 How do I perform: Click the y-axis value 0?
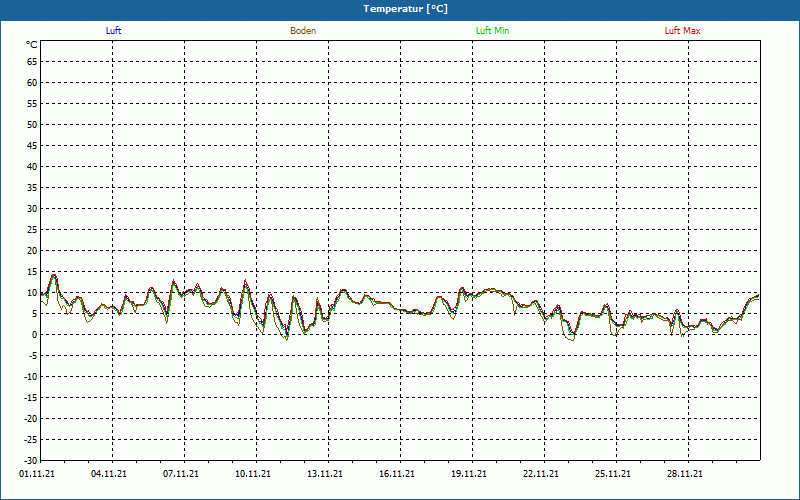click(34, 335)
